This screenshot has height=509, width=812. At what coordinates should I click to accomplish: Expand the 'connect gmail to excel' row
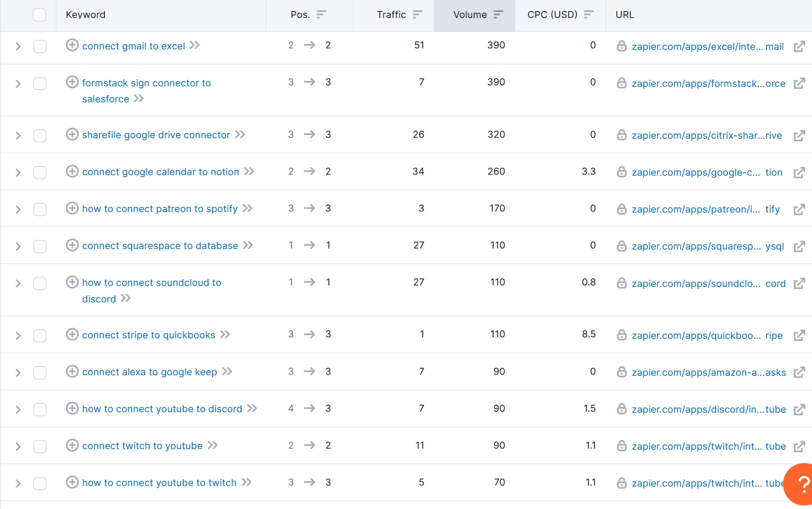(x=18, y=46)
